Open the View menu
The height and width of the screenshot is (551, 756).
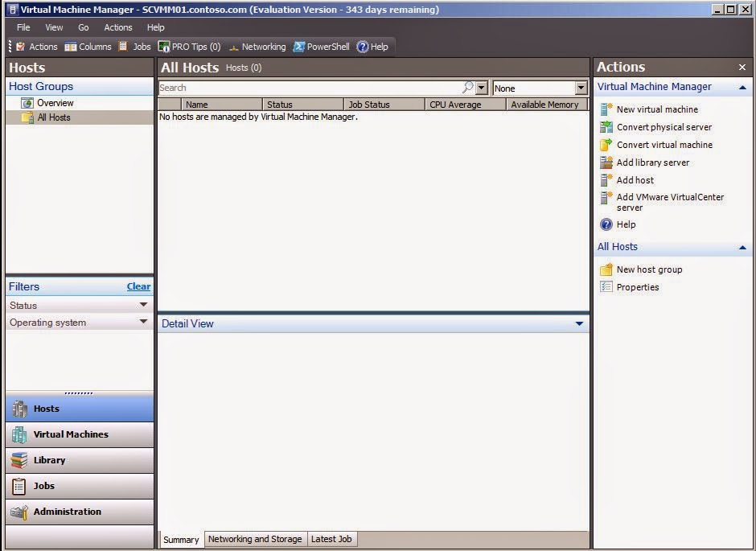click(x=54, y=27)
